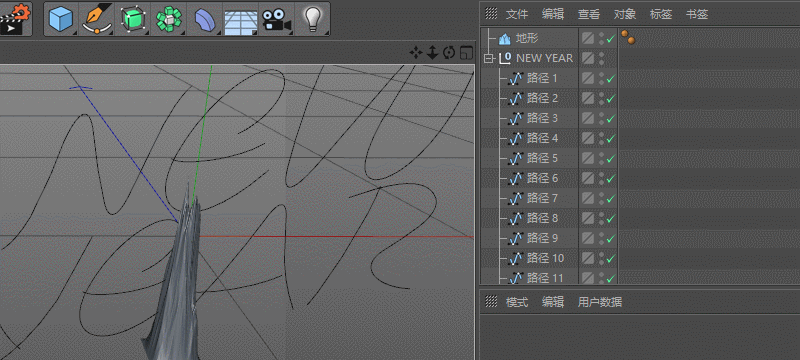Add a Light object
800x360 pixels.
click(x=312, y=19)
